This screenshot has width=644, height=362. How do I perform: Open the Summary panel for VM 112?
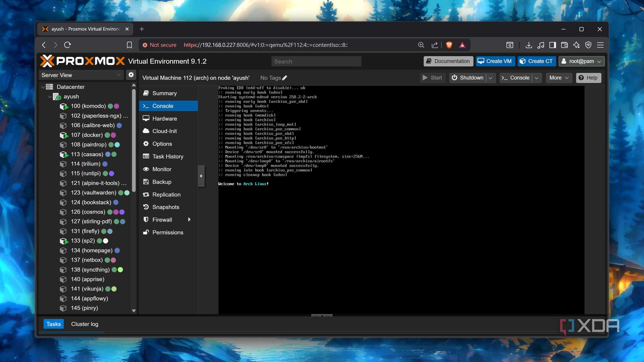click(164, 93)
